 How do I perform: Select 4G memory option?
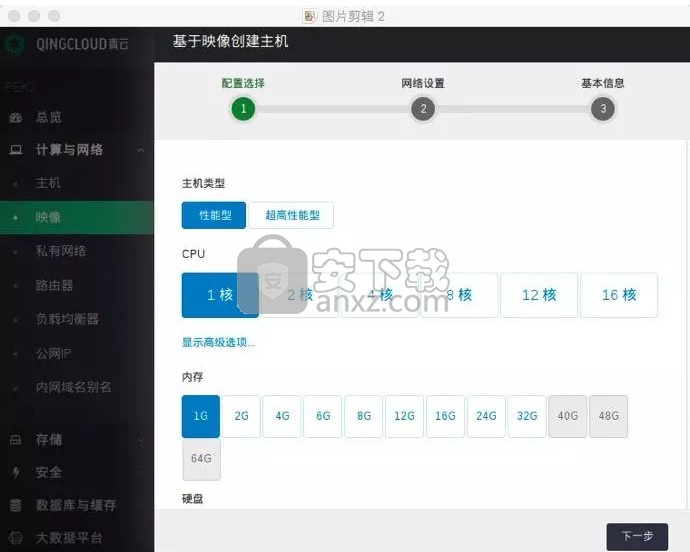coord(282,416)
